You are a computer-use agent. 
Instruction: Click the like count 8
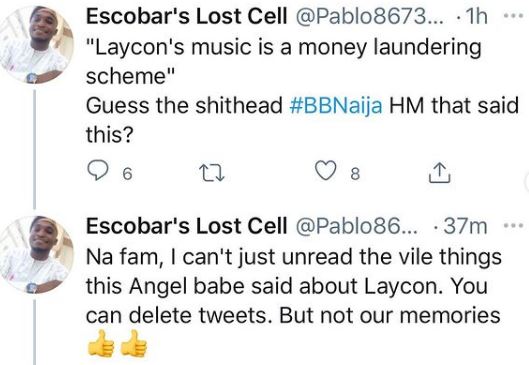tap(355, 174)
